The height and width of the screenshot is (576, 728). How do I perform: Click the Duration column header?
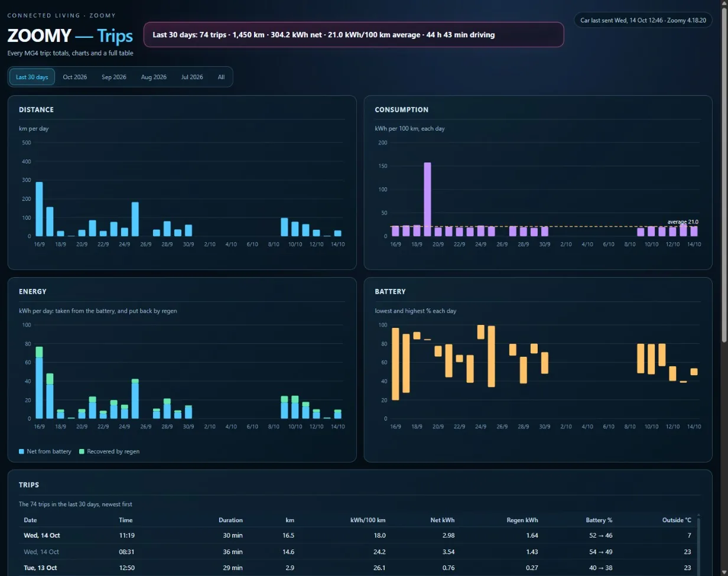click(230, 520)
